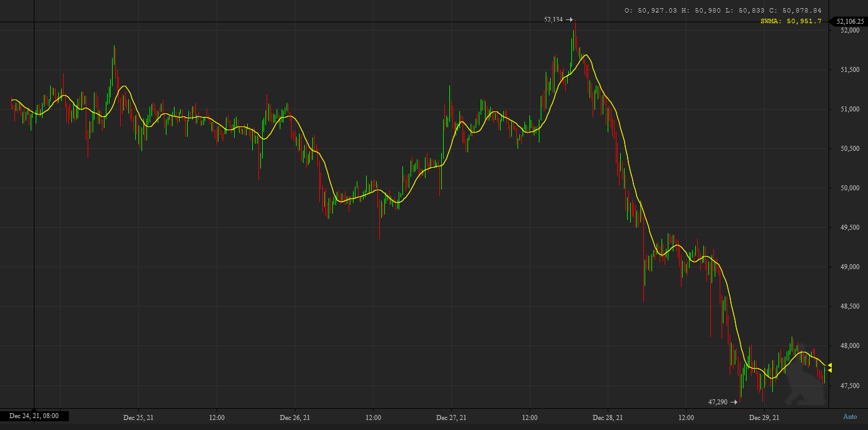Viewport: 868px width, 430px height.
Task: Click the Auto scale button
Action: click(x=850, y=417)
